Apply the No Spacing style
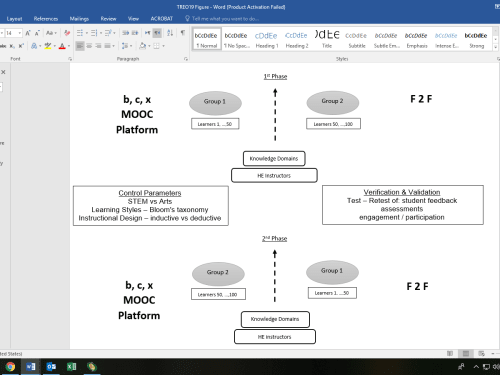This screenshot has height=375, width=500. coord(236,39)
